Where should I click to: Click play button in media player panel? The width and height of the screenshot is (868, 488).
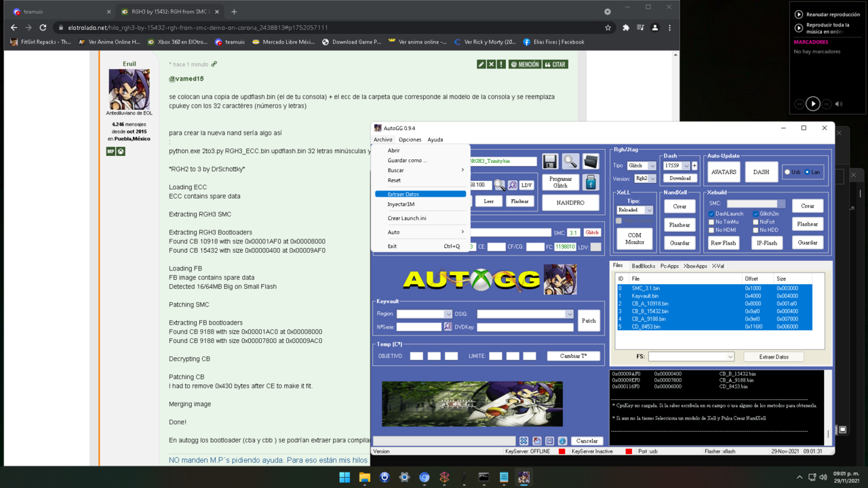coord(812,104)
